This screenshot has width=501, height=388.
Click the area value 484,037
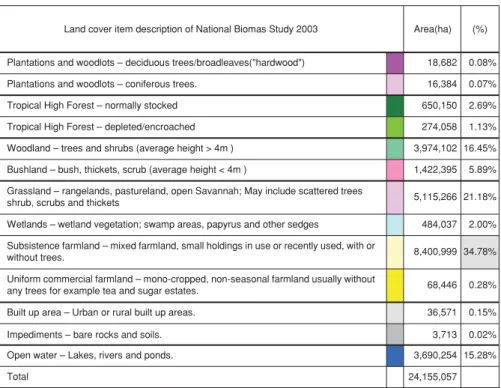(x=439, y=224)
